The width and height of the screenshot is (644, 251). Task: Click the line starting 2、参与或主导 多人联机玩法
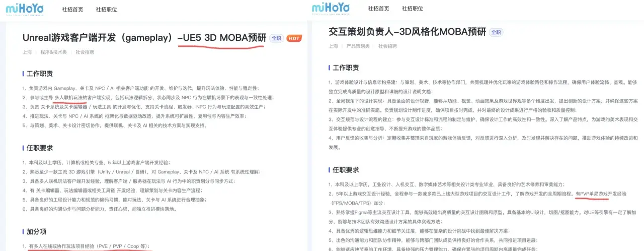point(148,97)
